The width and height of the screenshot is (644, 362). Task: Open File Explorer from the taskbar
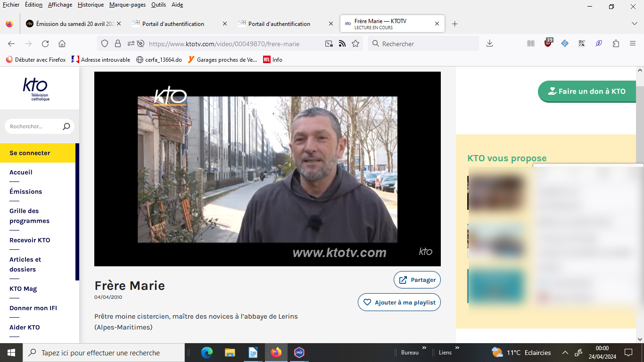pos(230,353)
